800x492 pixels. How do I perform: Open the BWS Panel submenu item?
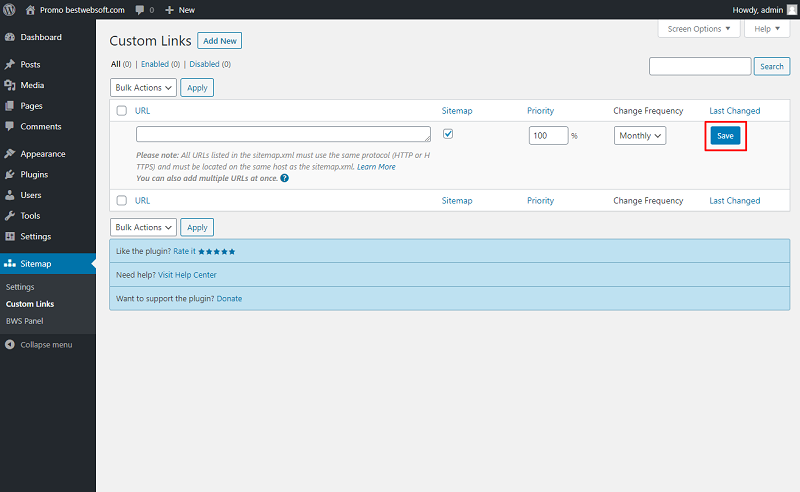(x=24, y=321)
